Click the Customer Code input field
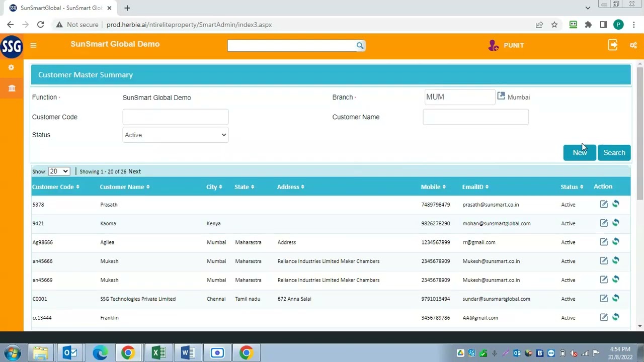644x362 pixels. (176, 117)
